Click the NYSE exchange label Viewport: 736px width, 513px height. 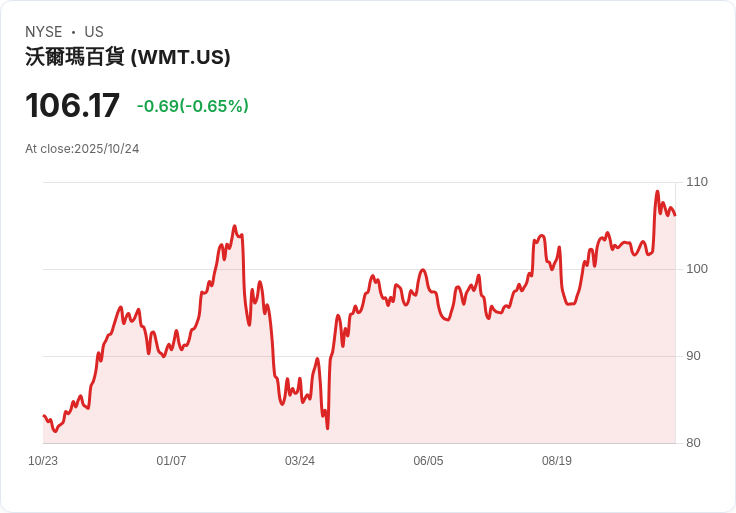(44, 32)
